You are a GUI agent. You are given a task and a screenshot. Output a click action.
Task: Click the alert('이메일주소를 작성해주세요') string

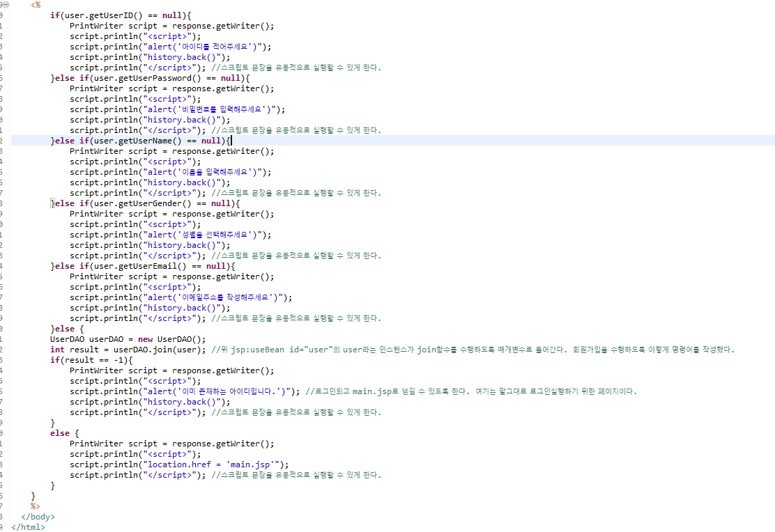pyautogui.click(x=215, y=298)
